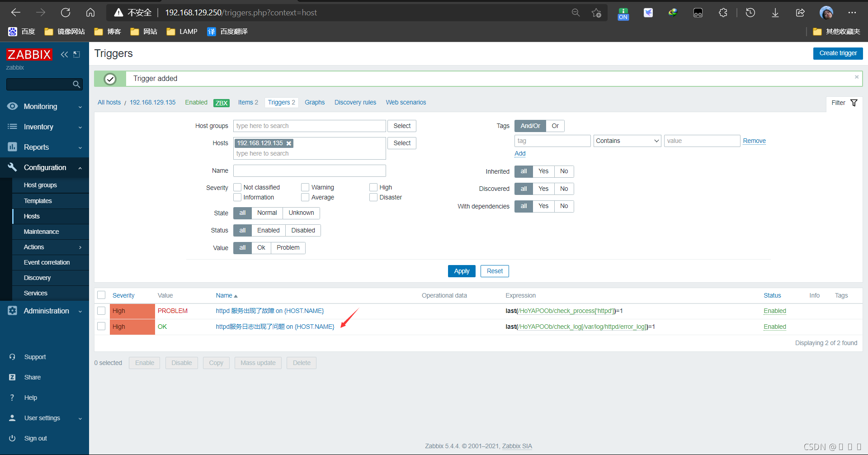
Task: Click the ZBX availability badge
Action: [x=222, y=103]
